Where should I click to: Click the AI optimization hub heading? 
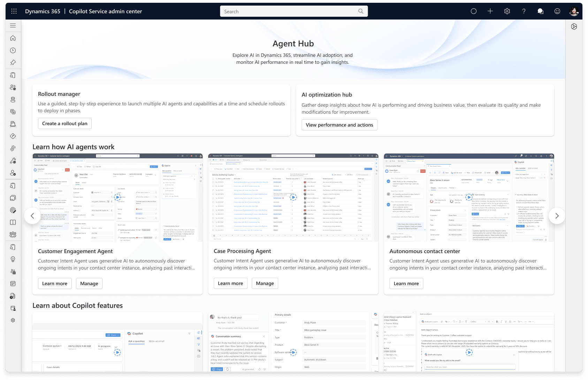327,95
